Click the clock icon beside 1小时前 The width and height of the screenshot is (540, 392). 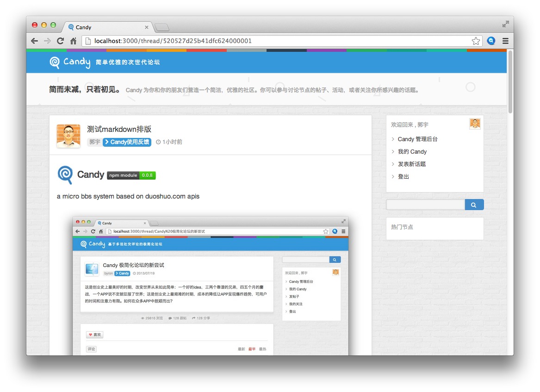pos(158,142)
